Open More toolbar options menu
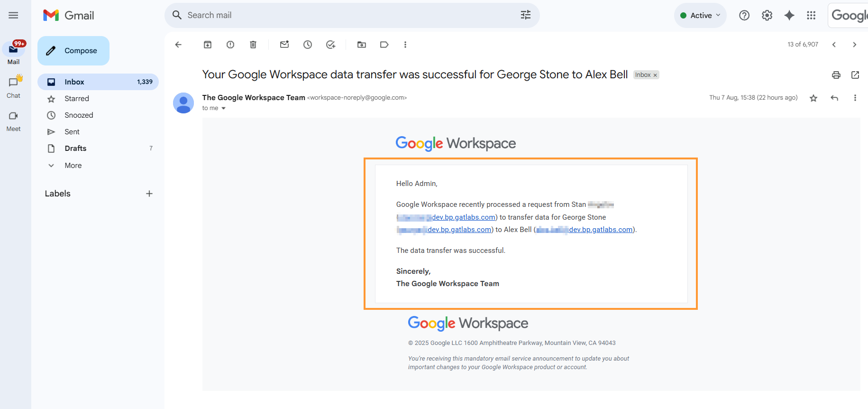This screenshot has height=409, width=868. tap(405, 45)
